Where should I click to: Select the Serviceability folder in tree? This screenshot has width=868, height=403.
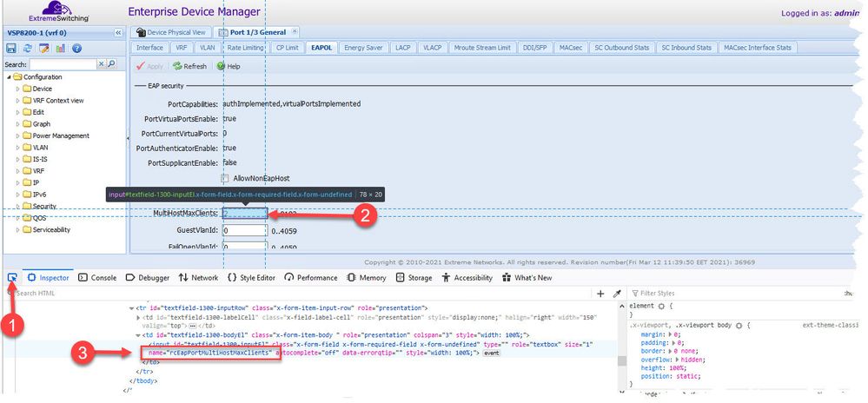[x=50, y=229]
